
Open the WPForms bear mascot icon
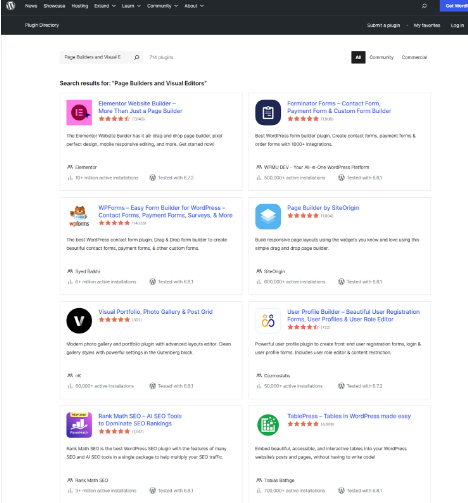pos(79,216)
